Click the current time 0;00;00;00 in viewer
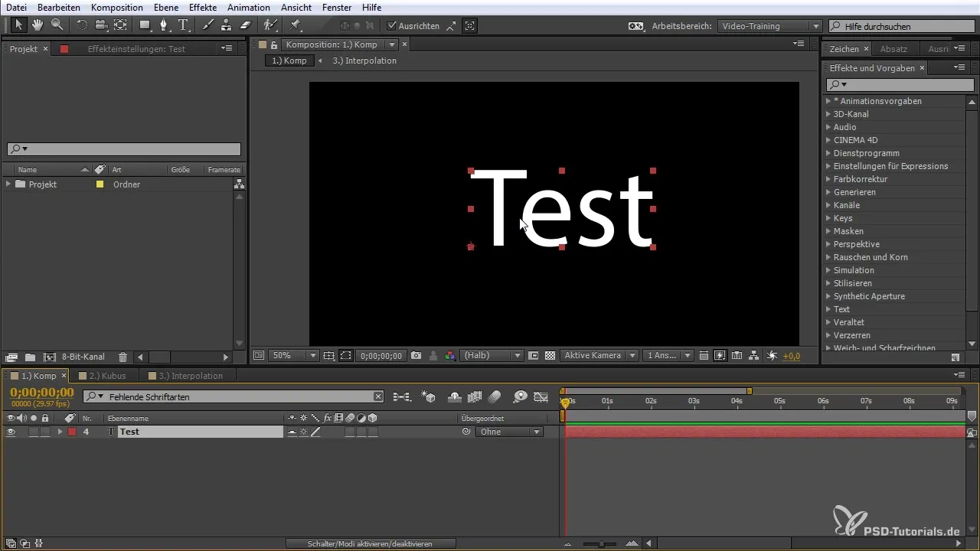Screen dimensions: 980x551 (x=381, y=356)
